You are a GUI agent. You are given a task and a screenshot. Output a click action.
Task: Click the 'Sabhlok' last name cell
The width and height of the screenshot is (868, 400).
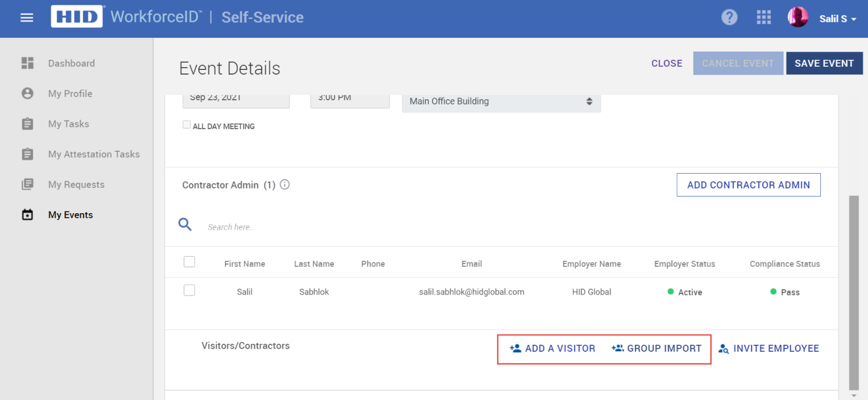tap(314, 292)
